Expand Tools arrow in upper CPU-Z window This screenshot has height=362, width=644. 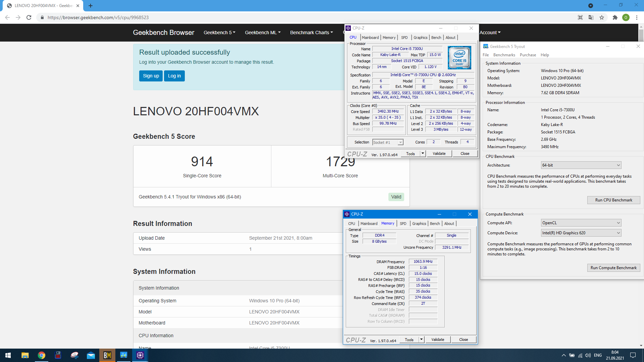[x=423, y=154]
